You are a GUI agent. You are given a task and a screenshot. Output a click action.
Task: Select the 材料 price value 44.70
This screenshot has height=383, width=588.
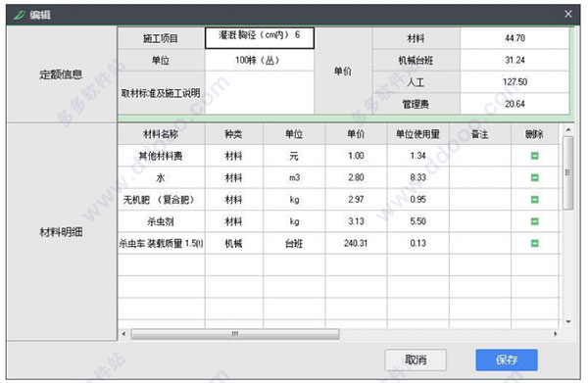[514, 38]
